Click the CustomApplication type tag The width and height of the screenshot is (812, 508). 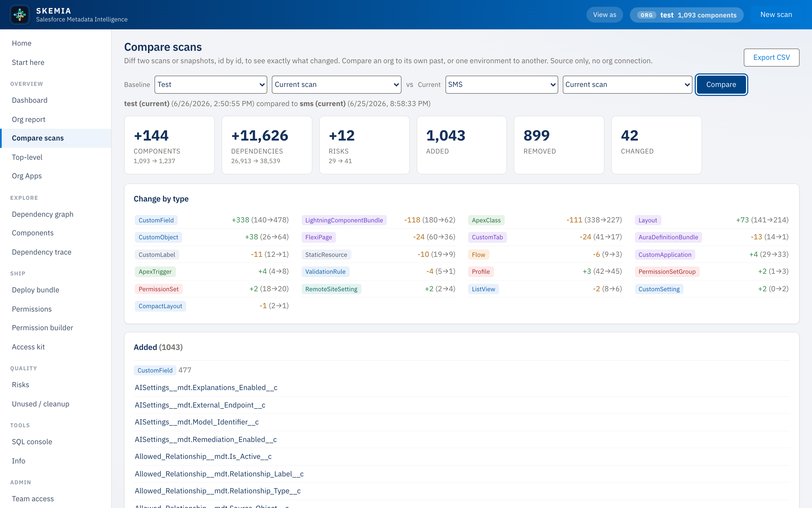coord(665,255)
